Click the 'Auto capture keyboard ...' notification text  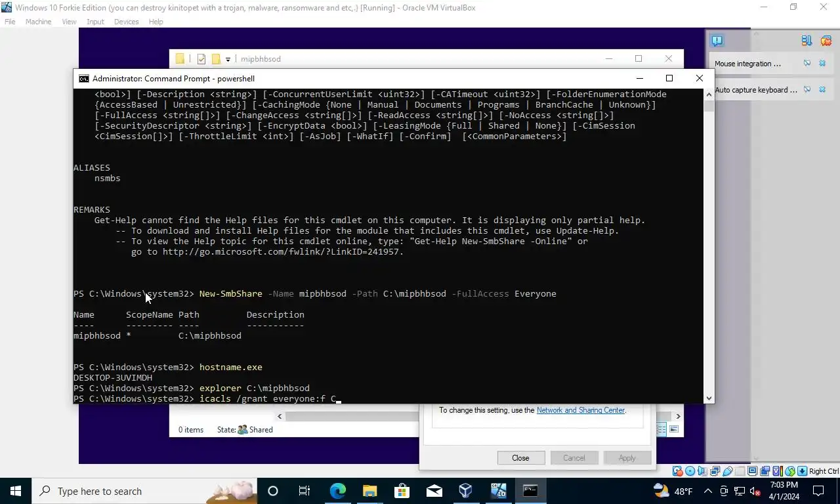(x=756, y=90)
